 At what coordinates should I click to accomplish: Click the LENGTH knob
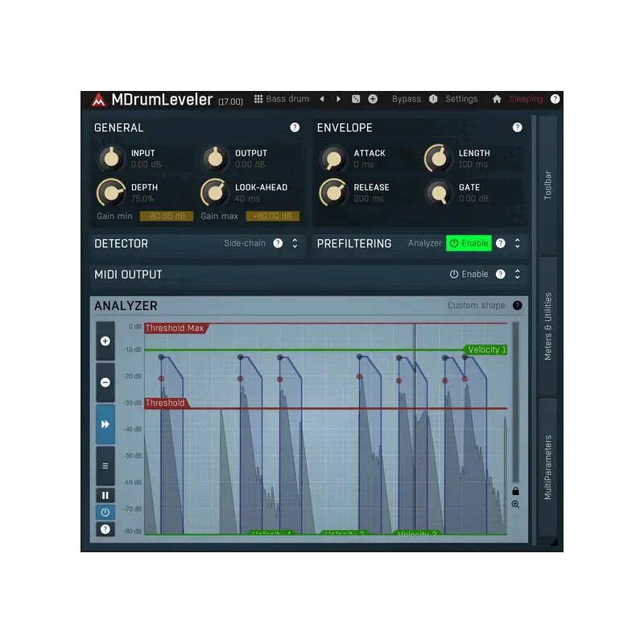coord(438,159)
